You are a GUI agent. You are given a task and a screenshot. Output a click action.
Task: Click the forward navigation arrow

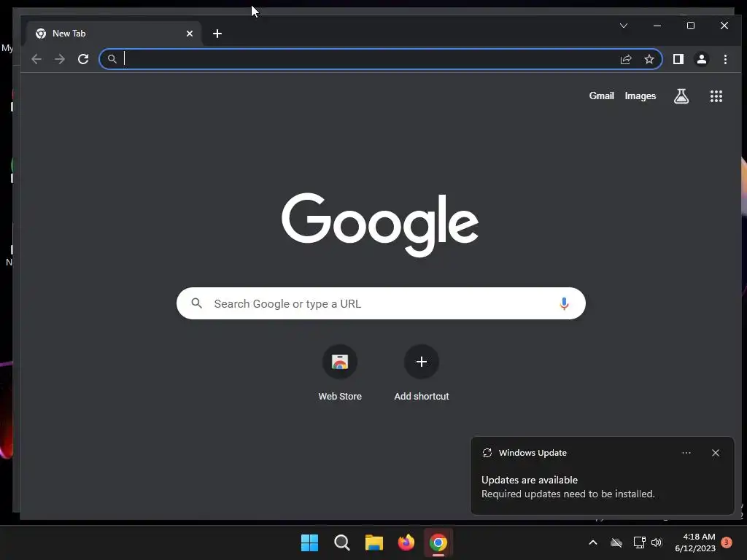click(60, 59)
